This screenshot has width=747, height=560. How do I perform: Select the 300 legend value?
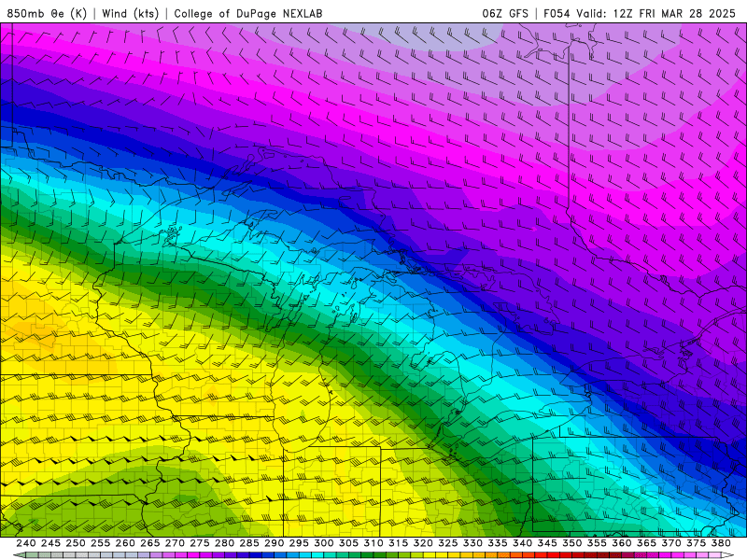[324, 543]
